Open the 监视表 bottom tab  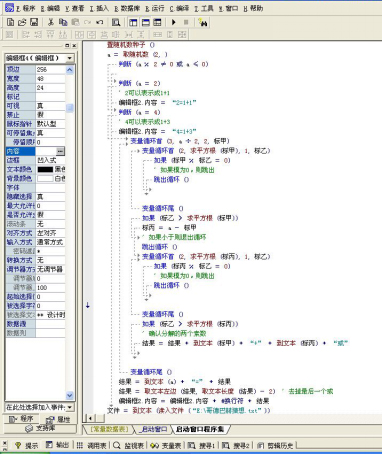tap(128, 445)
